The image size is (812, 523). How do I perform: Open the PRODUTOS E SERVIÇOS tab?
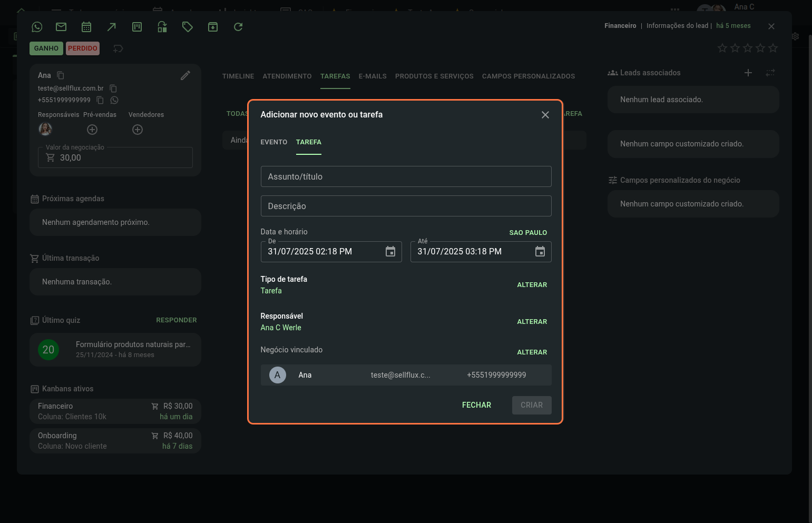click(434, 76)
